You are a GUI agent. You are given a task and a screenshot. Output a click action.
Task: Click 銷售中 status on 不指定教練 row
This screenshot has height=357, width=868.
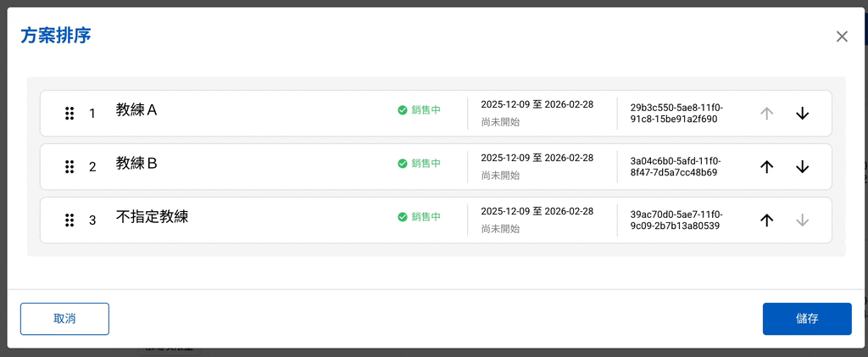[x=419, y=217]
